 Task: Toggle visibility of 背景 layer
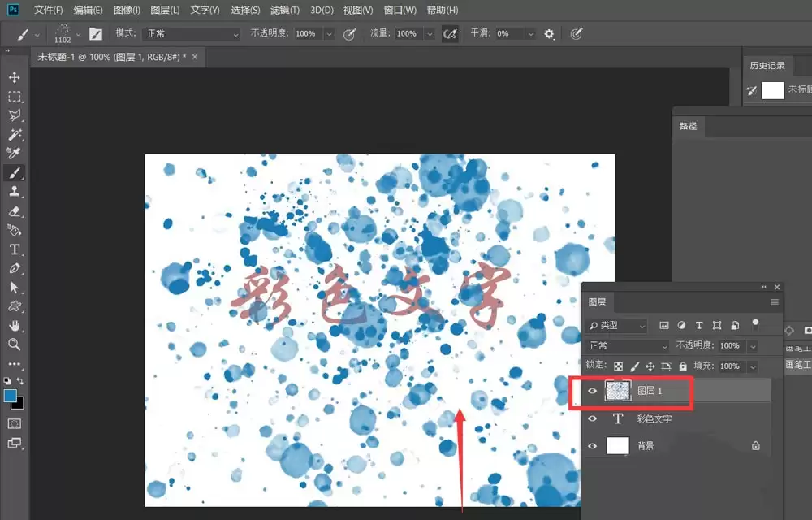coord(593,445)
